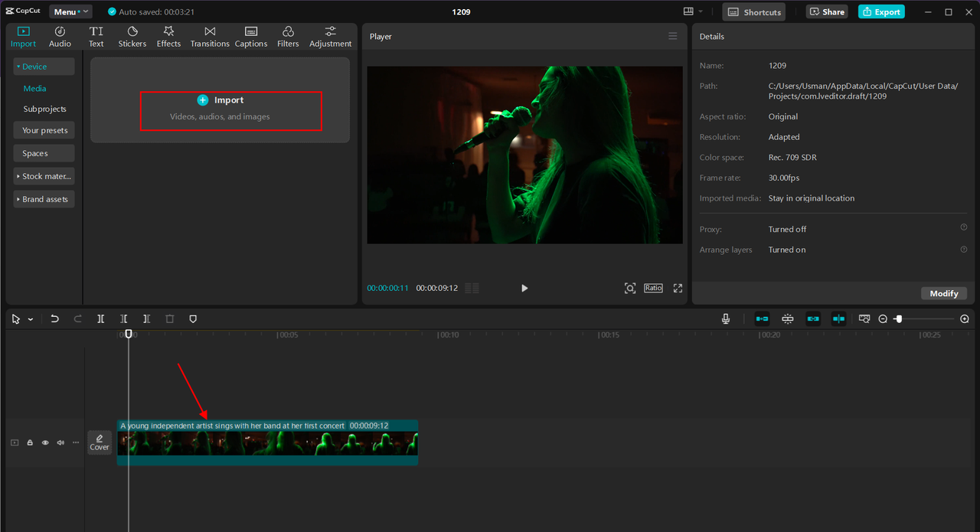The width and height of the screenshot is (980, 532).
Task: Open the Text panel
Action: point(96,36)
